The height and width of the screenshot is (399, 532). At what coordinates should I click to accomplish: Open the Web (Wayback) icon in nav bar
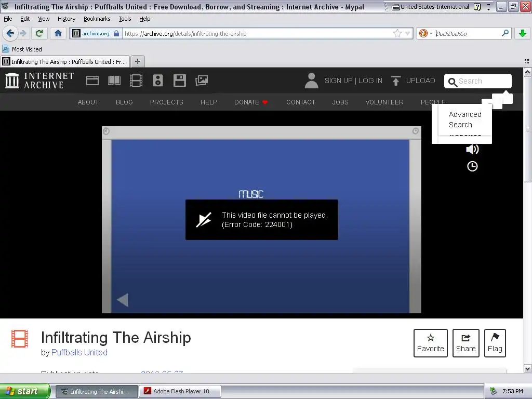tap(92, 81)
